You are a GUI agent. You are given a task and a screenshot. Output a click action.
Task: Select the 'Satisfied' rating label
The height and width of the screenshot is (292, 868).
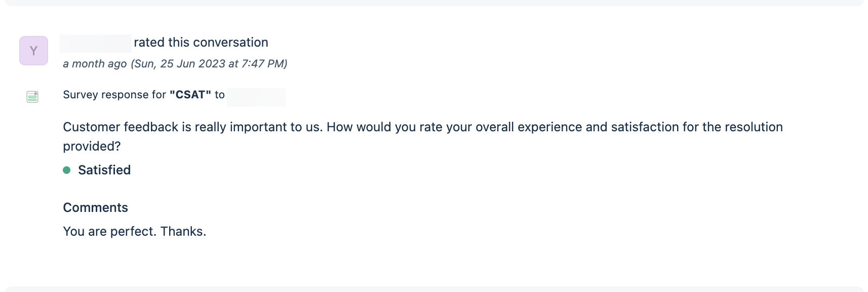tap(104, 170)
